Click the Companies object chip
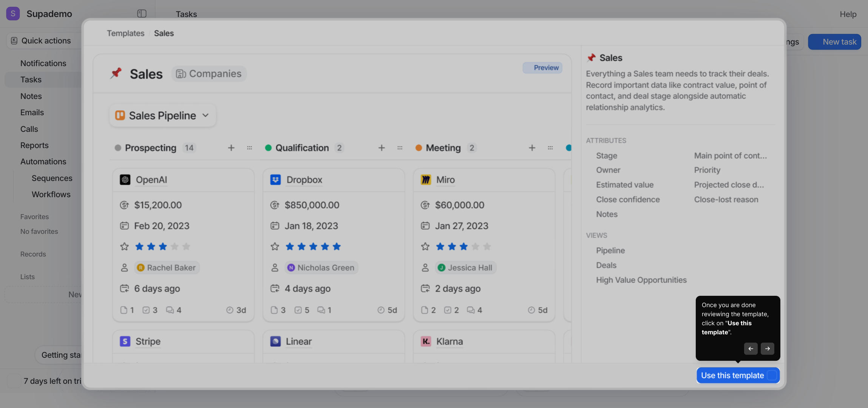The width and height of the screenshot is (868, 408). click(x=209, y=74)
